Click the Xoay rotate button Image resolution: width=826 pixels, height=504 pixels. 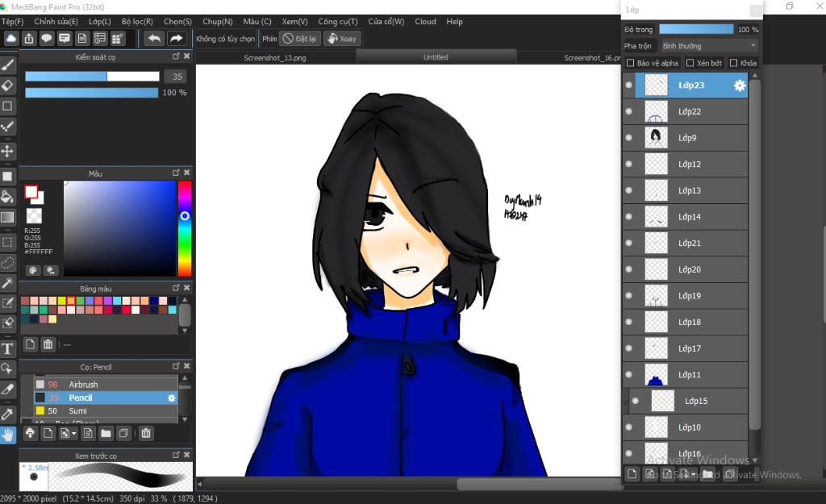click(x=342, y=39)
